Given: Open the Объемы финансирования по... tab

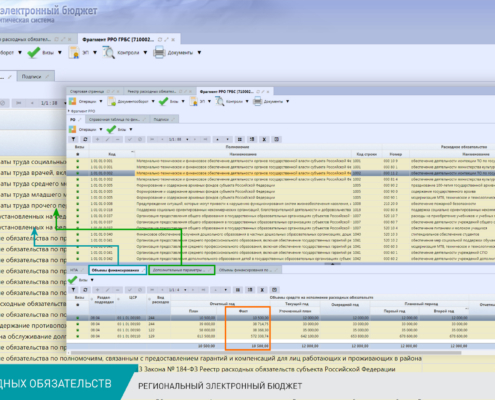Looking at the screenshot, I should tap(244, 270).
